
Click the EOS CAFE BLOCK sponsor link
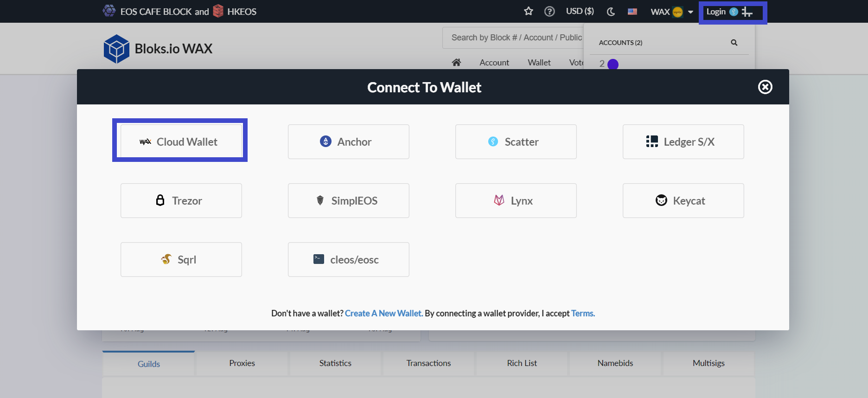tap(156, 12)
